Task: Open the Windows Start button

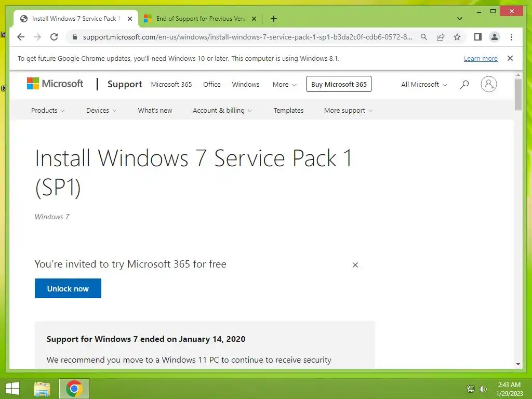Action: tap(12, 389)
